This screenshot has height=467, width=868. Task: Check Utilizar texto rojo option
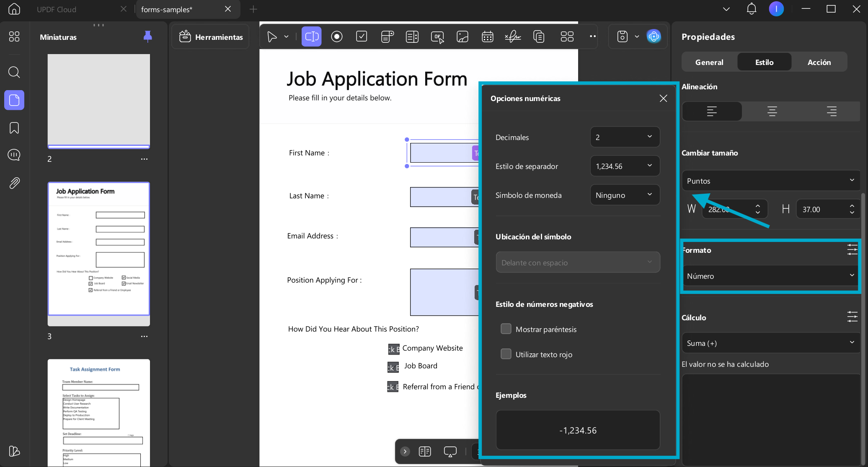(506, 354)
